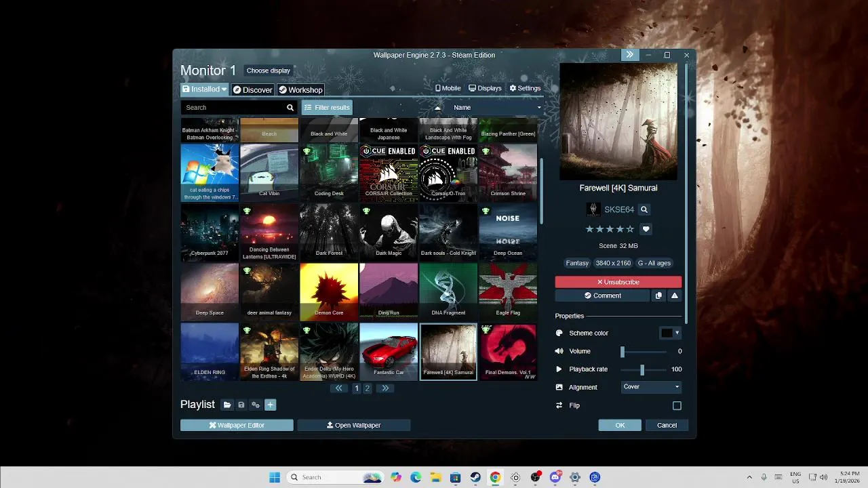Viewport: 868px width, 488px height.
Task: Click the search magnifier icon in search box
Action: coord(290,107)
